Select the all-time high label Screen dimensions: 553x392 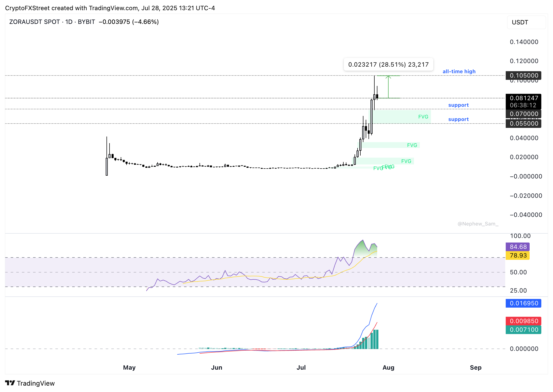click(459, 71)
